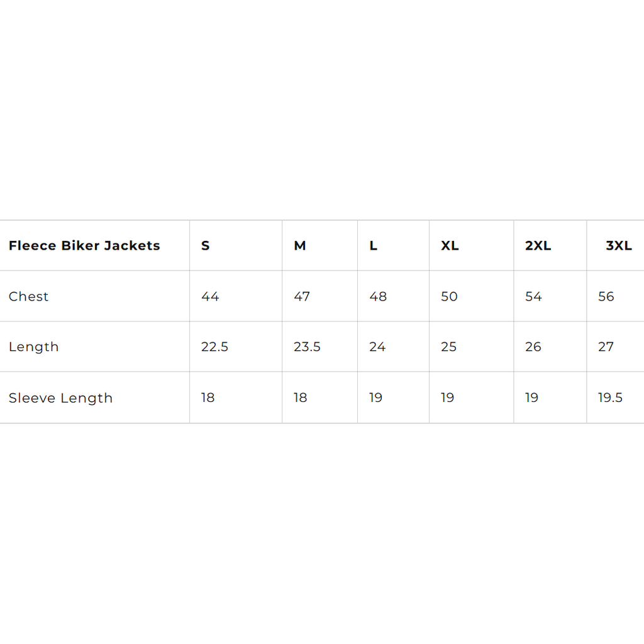
Task: Select length value 23.5 for size M
Action: (308, 347)
